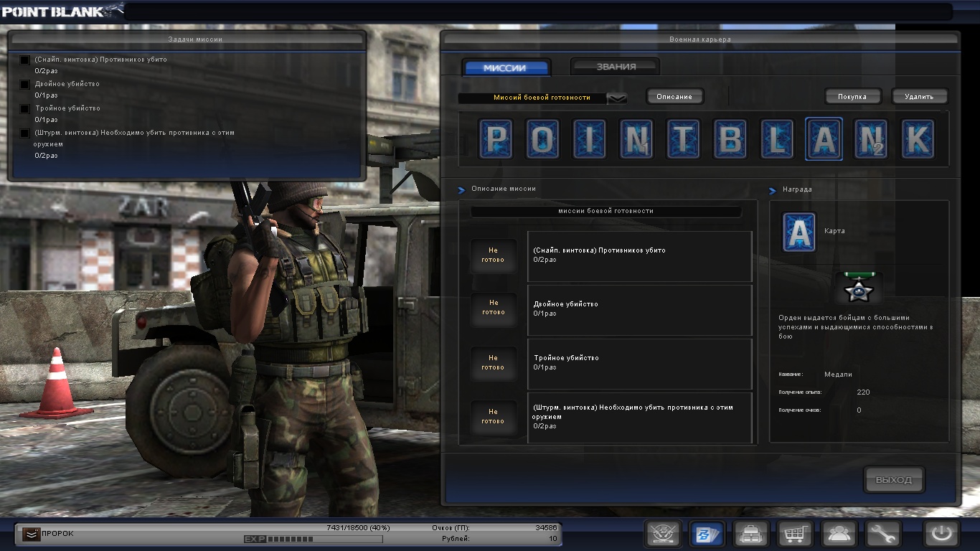The width and height of the screenshot is (980, 551).
Task: Select the N2 mission card
Action: (x=871, y=139)
